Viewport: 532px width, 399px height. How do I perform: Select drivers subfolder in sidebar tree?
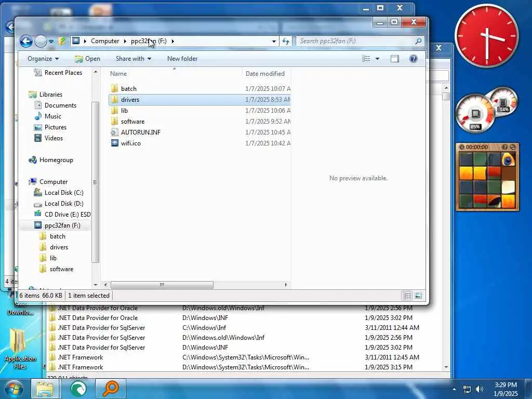(x=59, y=247)
